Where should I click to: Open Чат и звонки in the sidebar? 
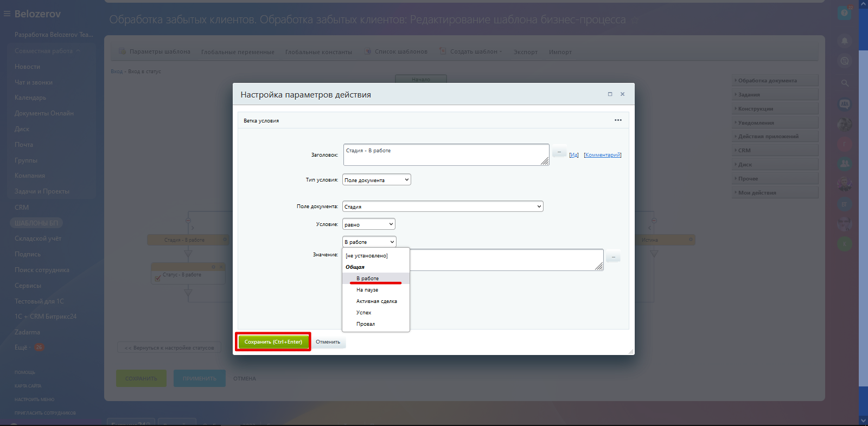coord(34,82)
